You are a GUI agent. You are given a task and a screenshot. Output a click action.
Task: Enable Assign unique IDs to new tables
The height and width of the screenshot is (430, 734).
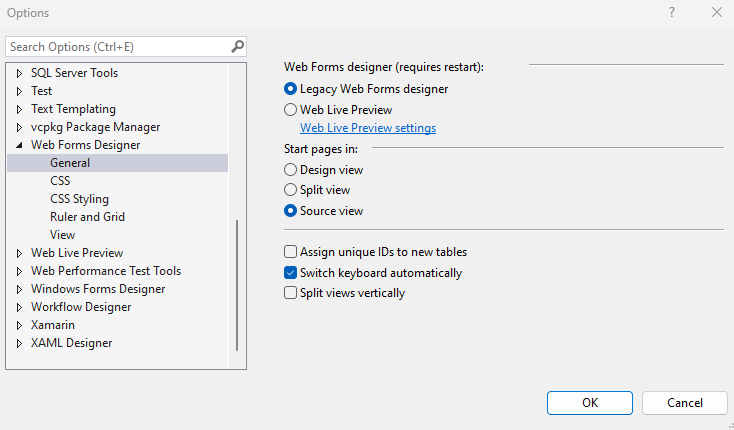pyautogui.click(x=291, y=253)
